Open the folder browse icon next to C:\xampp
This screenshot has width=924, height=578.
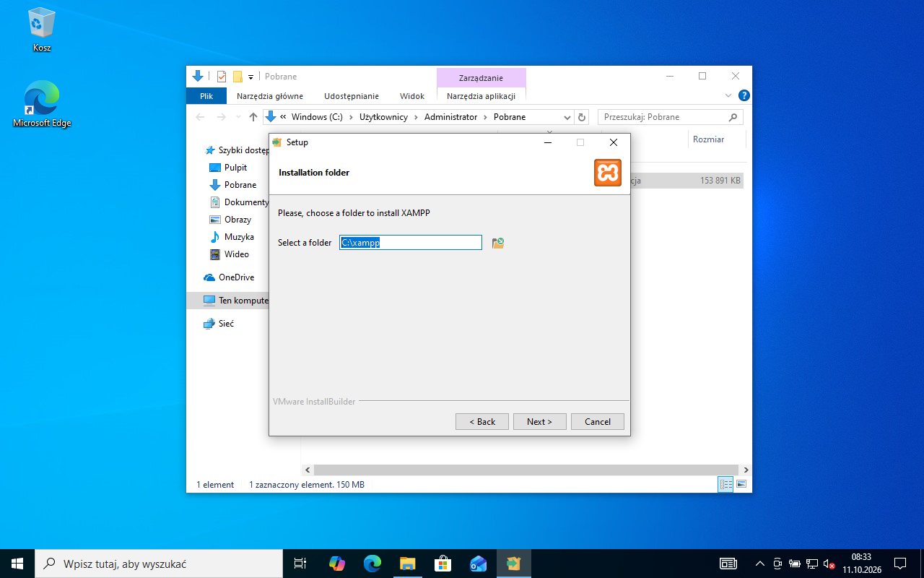(497, 243)
